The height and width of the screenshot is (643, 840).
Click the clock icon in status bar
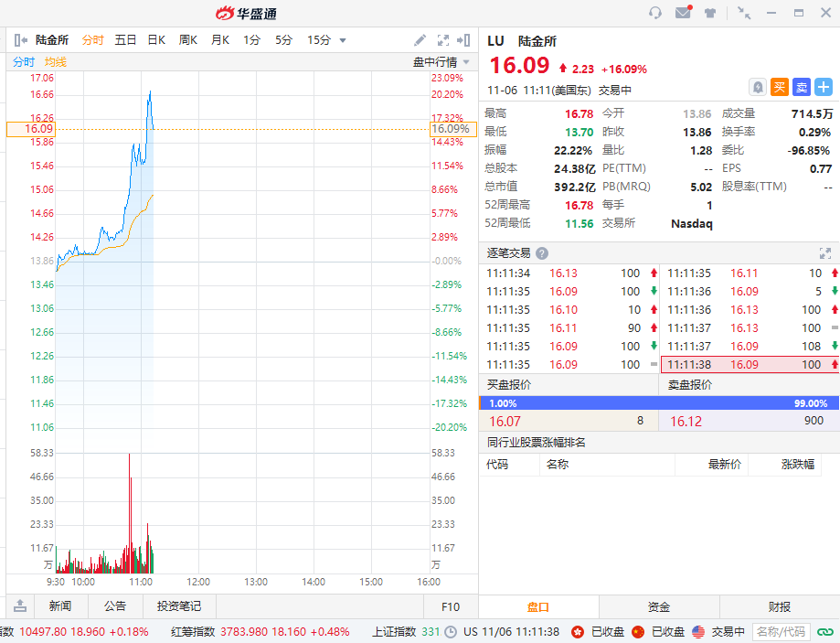(x=451, y=632)
